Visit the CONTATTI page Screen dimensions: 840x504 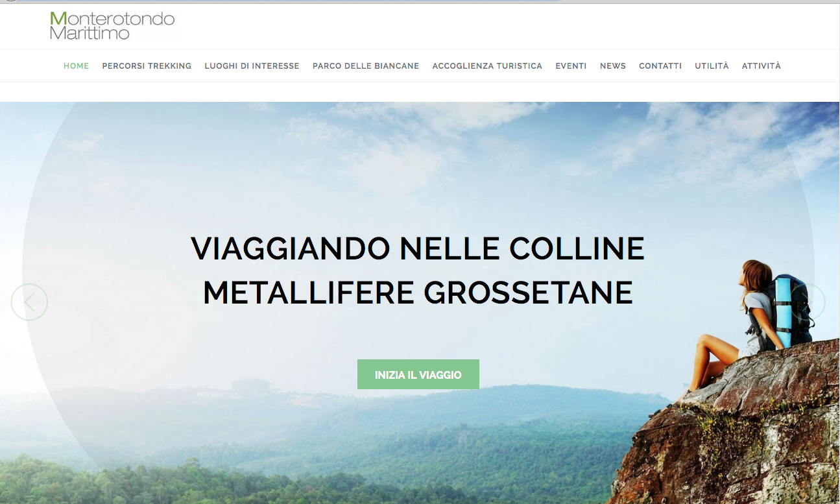click(660, 66)
